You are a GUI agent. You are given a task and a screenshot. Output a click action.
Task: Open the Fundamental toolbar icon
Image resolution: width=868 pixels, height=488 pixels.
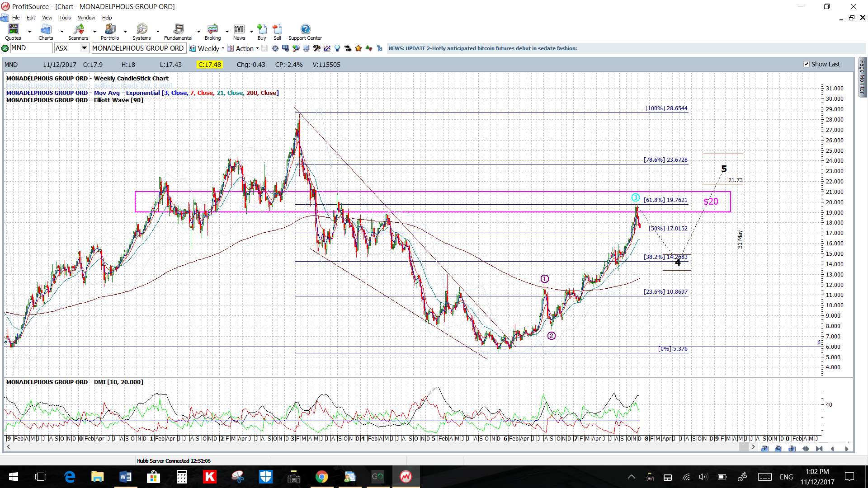(178, 32)
